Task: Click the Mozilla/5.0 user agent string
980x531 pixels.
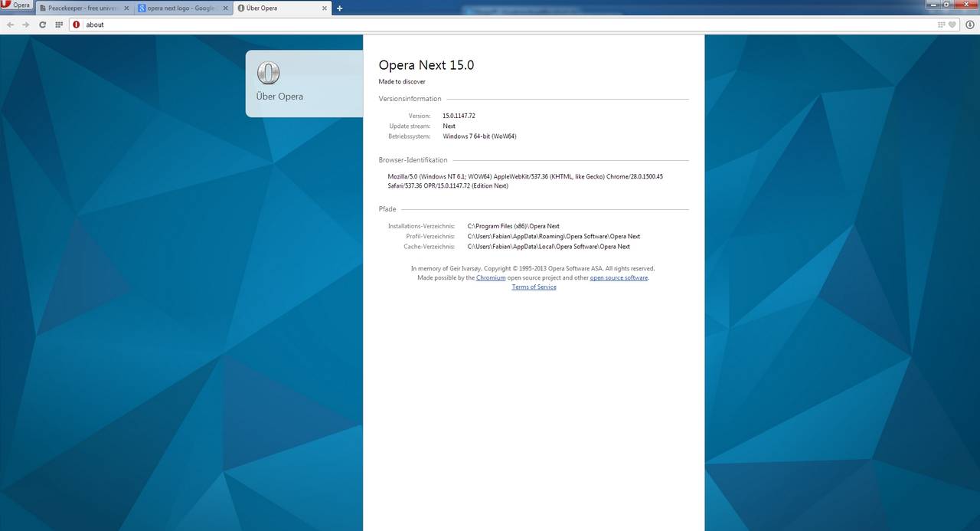Action: point(525,181)
